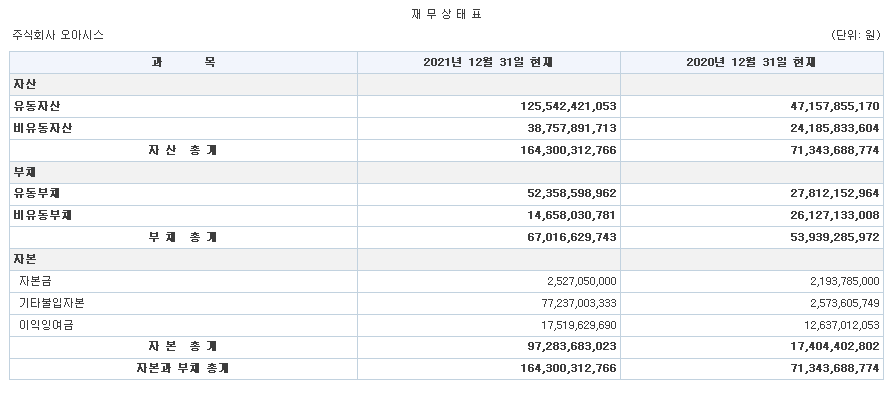Select value 52,358,598,962
The image size is (892, 402).
pos(572,193)
